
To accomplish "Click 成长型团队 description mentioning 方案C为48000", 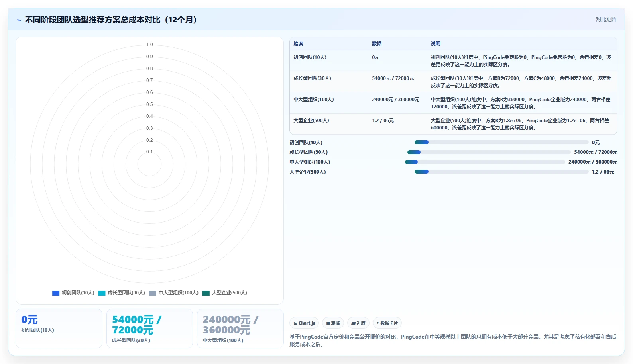I will coord(521,82).
